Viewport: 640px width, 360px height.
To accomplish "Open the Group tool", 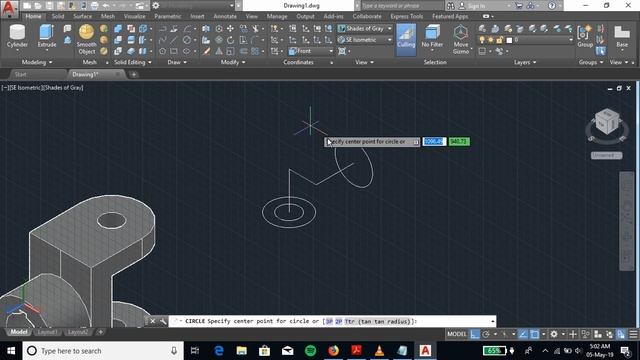I will pos(585,36).
